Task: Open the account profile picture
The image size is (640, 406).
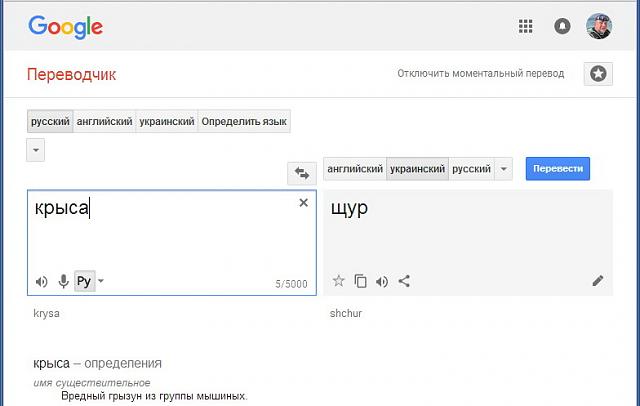Action: click(x=599, y=26)
